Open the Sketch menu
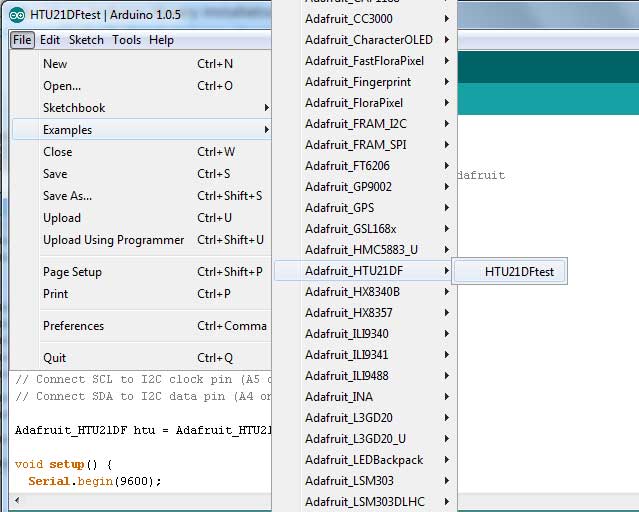 point(86,40)
